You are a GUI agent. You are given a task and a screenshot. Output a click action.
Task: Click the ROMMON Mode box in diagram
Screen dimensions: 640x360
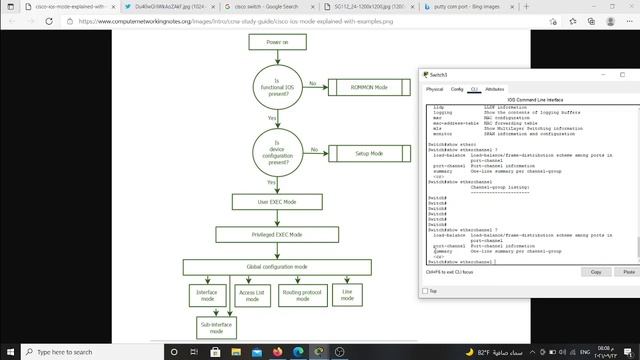[x=369, y=87]
